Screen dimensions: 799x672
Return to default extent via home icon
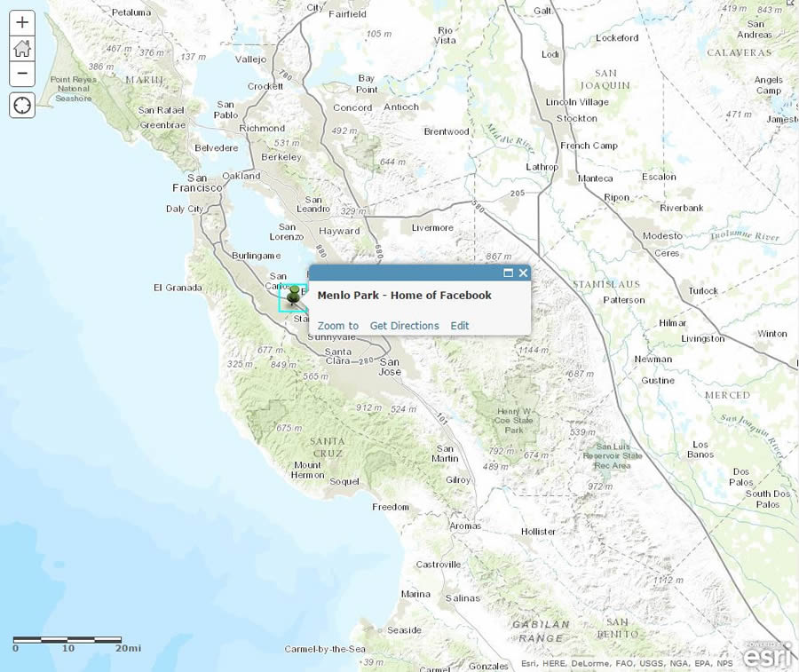click(21, 48)
